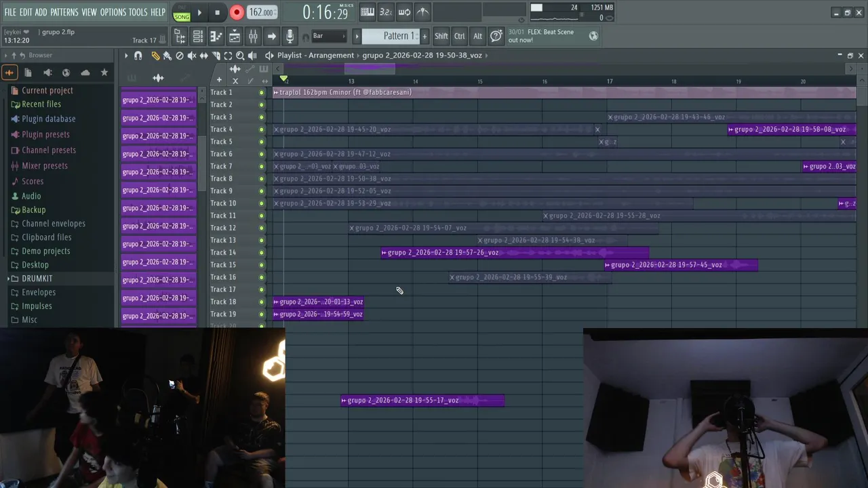Open the TOOLS menu
This screenshot has width=868, height=488.
(138, 12)
